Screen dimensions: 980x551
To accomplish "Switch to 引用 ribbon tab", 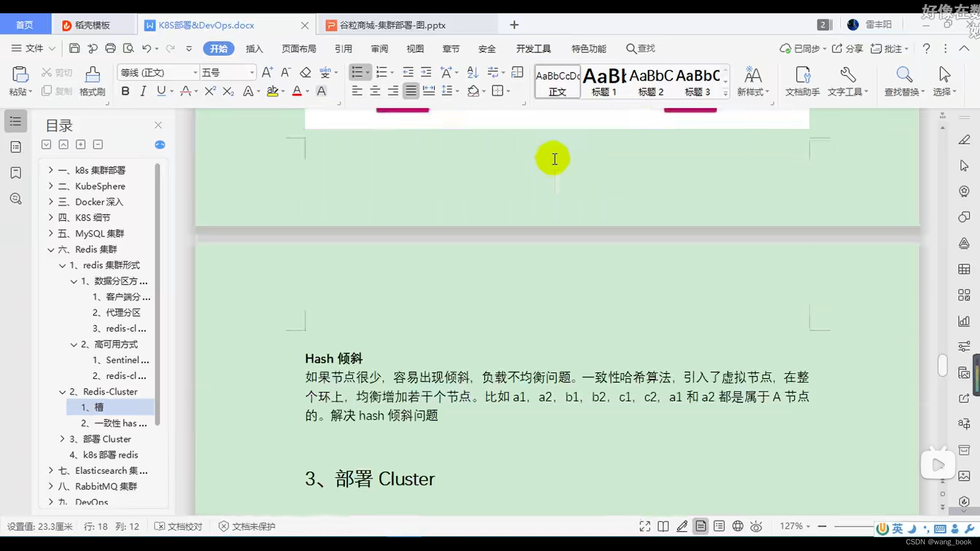I will (x=344, y=49).
